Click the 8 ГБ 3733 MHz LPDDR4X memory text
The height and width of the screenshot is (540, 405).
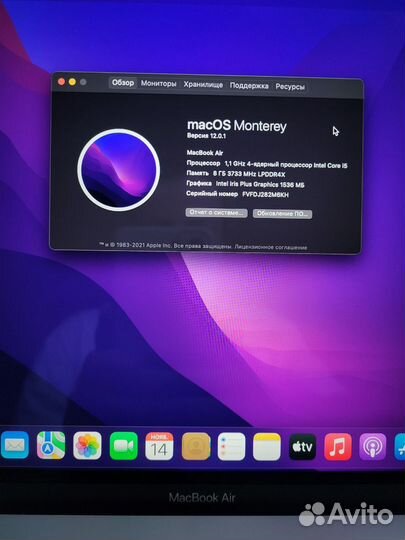point(249,174)
